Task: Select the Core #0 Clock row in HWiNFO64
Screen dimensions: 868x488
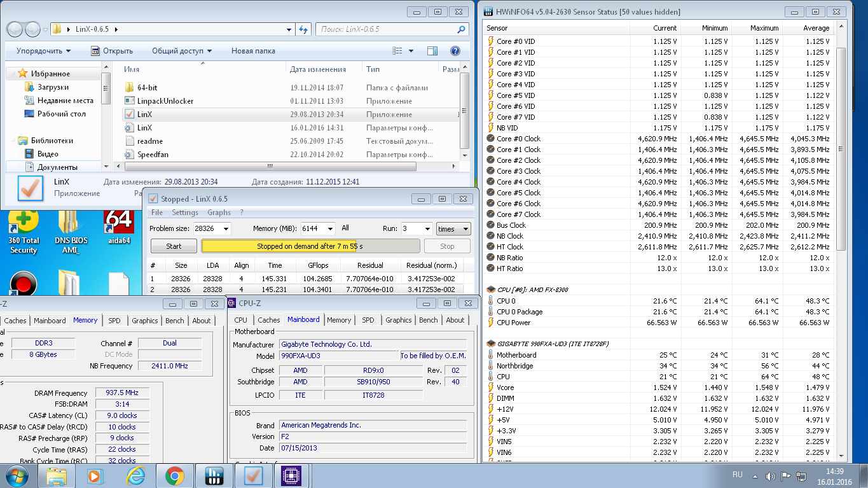Action: [x=659, y=139]
